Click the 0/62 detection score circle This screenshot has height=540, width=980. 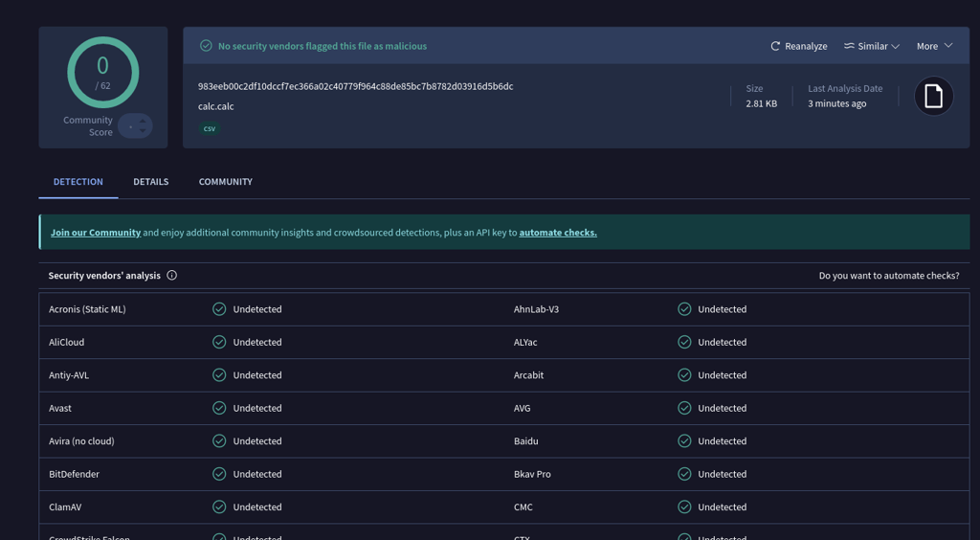click(x=103, y=73)
